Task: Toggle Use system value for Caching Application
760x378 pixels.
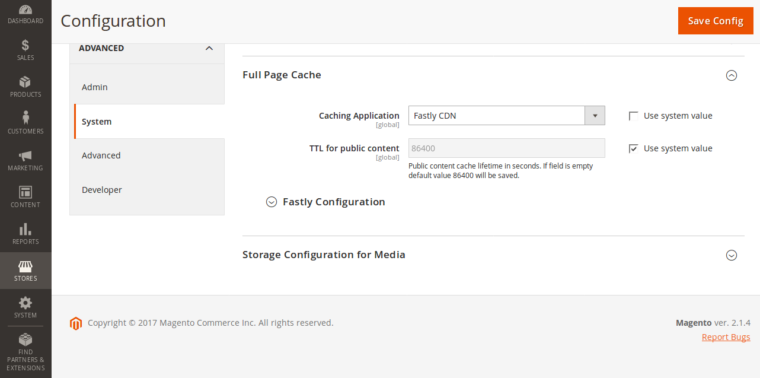Action: point(633,116)
